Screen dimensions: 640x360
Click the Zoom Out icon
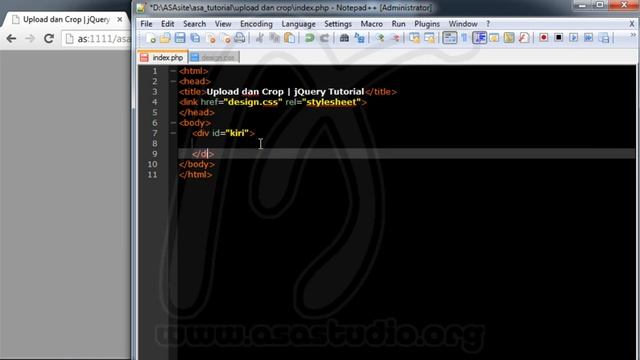[x=395, y=38]
